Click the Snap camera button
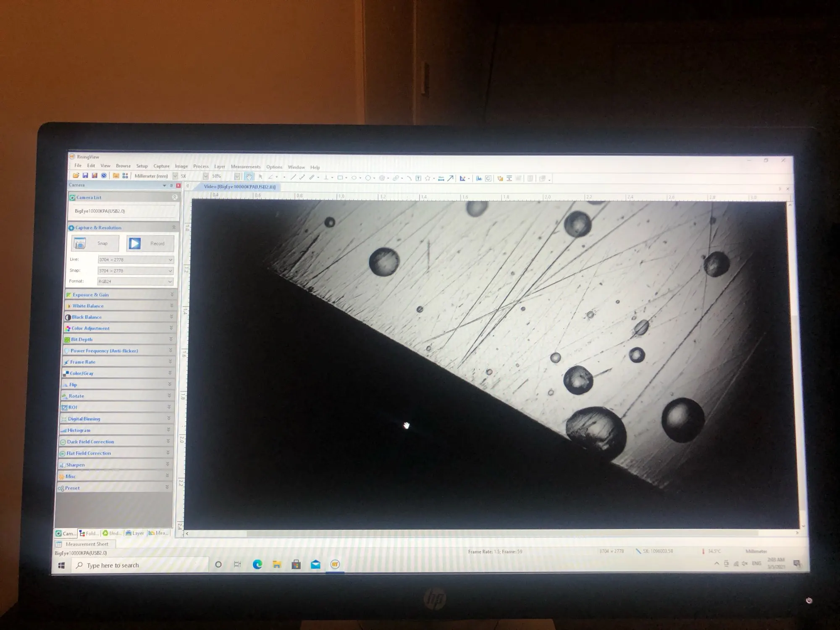Viewport: 840px width, 630px height. (x=95, y=243)
